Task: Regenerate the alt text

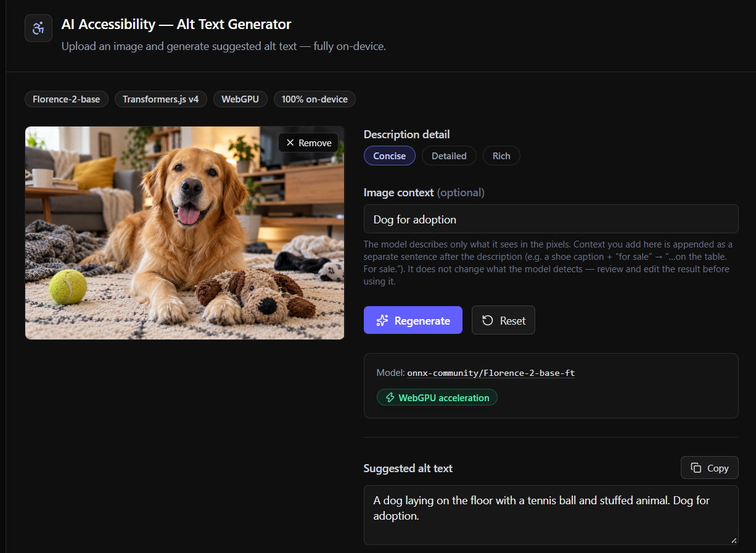Action: coord(413,320)
